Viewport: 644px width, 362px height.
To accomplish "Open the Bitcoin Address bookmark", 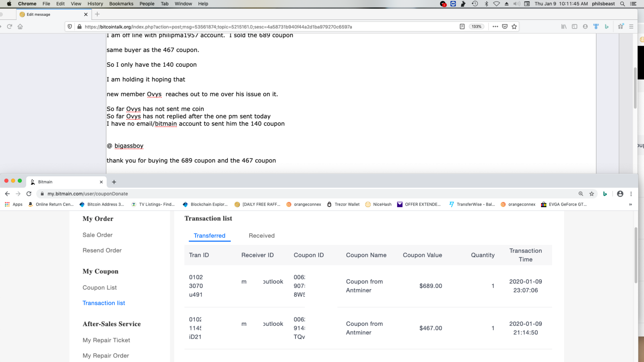I will click(x=102, y=204).
